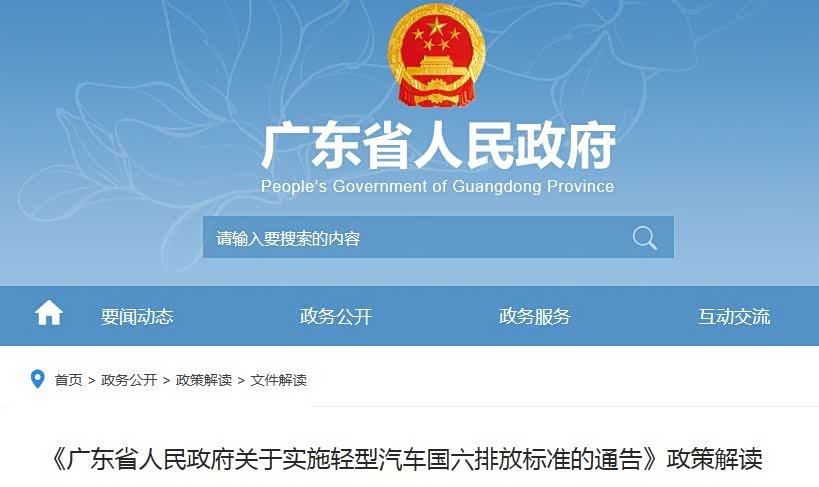Open the 要闻动态 menu
The width and height of the screenshot is (819, 487).
coord(137,316)
